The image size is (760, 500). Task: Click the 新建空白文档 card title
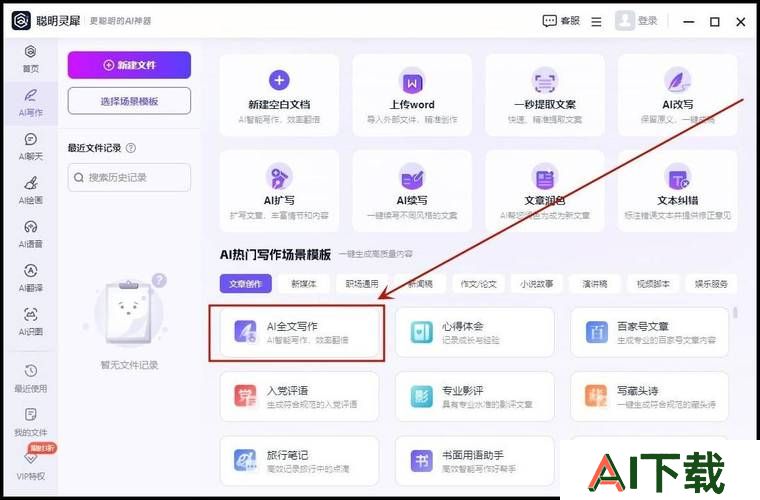coord(279,105)
